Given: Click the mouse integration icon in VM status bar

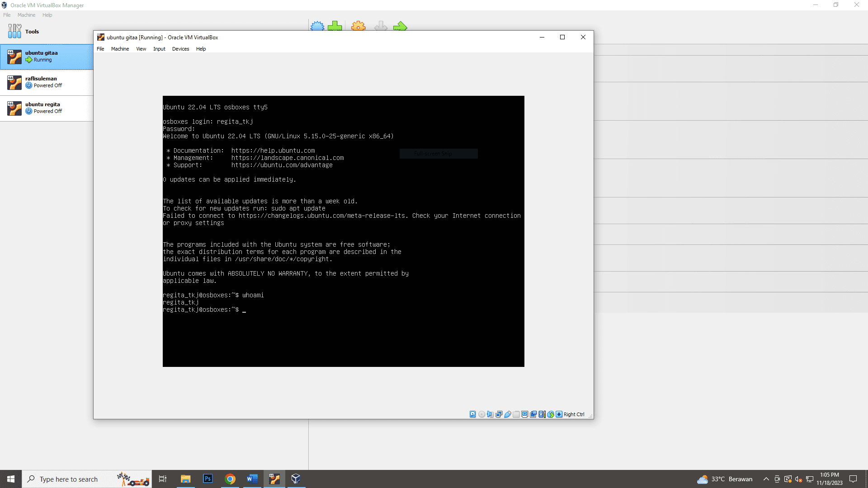Looking at the screenshot, I should (x=551, y=414).
